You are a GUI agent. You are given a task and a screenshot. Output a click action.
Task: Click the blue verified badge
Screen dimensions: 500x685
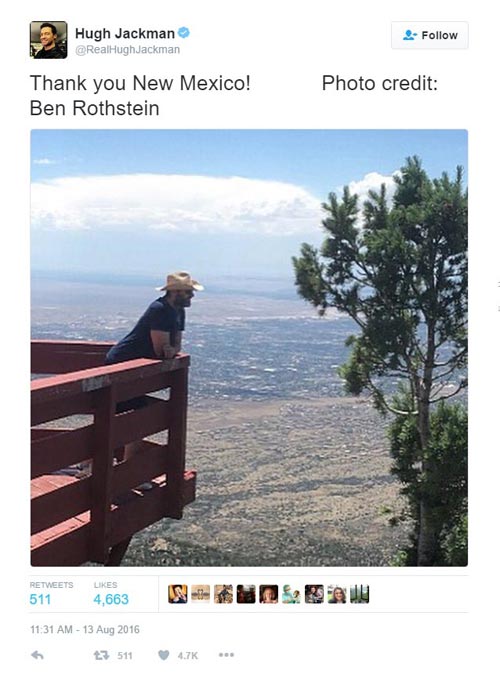(x=184, y=33)
